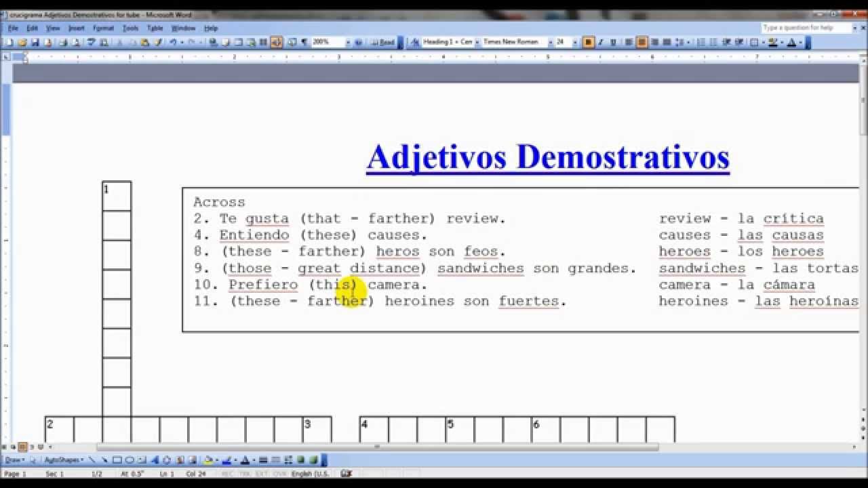
Task: Open the Tools menu
Action: pyautogui.click(x=130, y=28)
